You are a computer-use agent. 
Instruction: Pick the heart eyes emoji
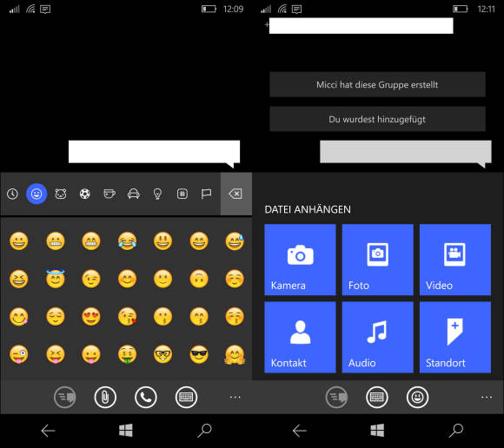pyautogui.click(x=91, y=316)
